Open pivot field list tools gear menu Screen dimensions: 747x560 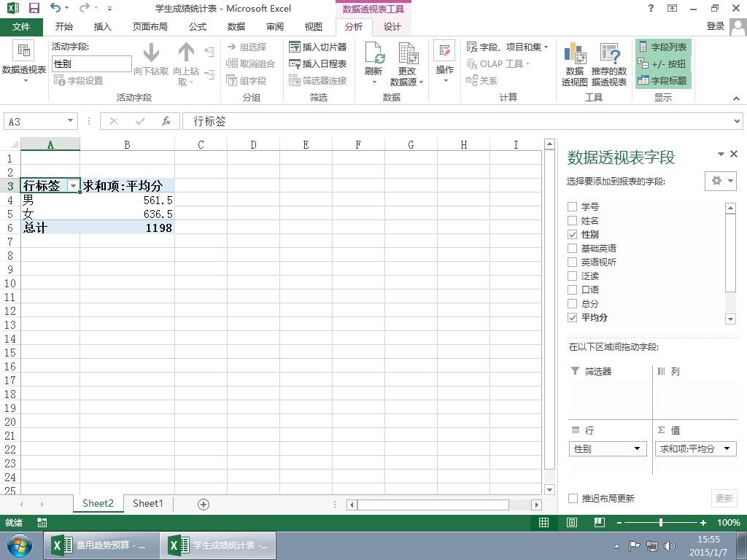click(x=721, y=181)
